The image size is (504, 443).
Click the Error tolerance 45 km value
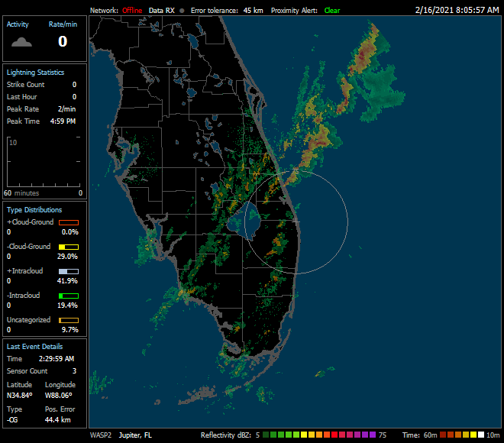pos(252,11)
